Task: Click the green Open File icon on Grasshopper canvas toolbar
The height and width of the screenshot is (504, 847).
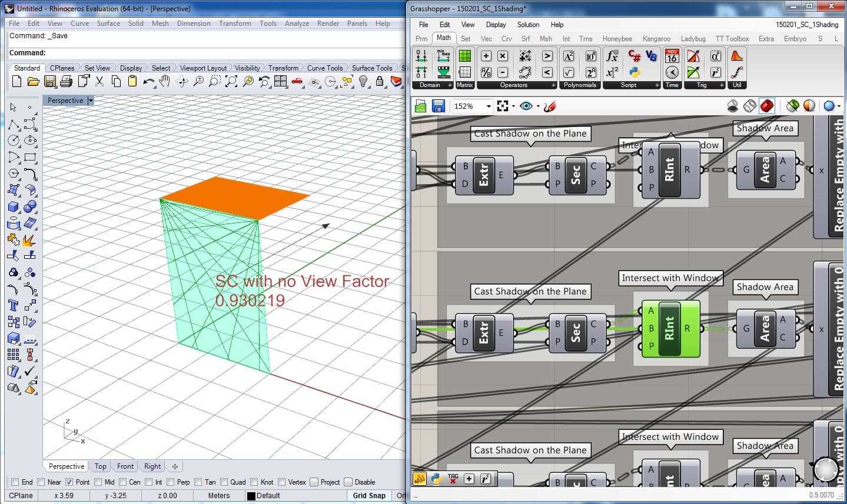Action: (420, 106)
